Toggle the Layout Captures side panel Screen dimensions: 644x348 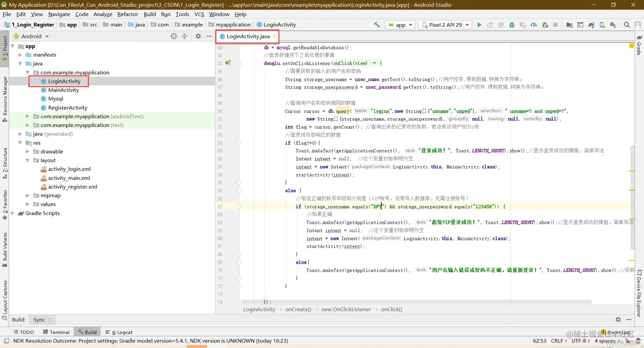(x=5, y=300)
